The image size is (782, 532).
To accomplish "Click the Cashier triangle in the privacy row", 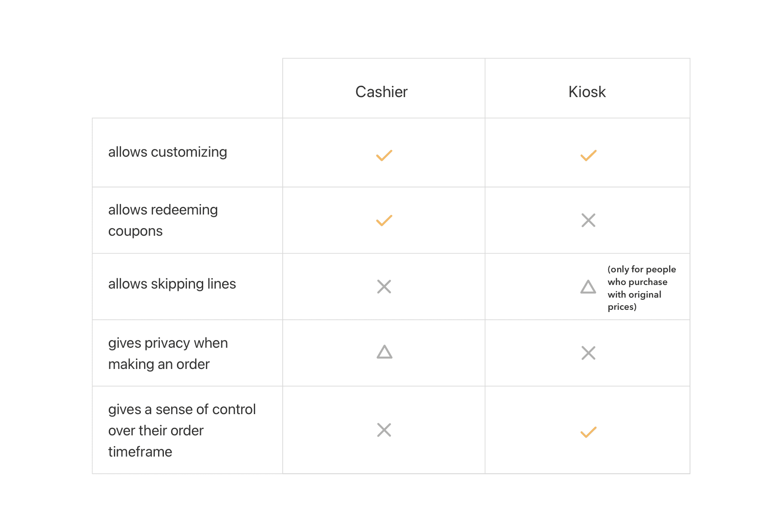I will point(385,352).
